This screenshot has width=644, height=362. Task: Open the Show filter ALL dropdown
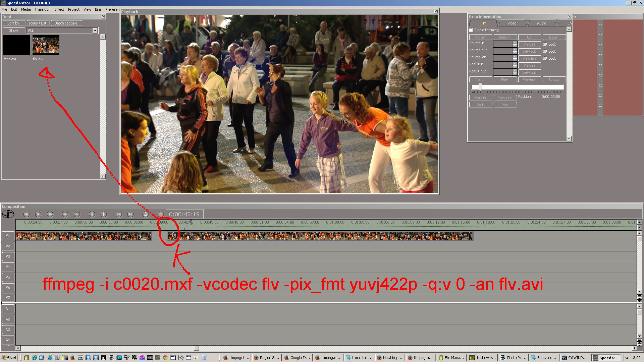[95, 31]
